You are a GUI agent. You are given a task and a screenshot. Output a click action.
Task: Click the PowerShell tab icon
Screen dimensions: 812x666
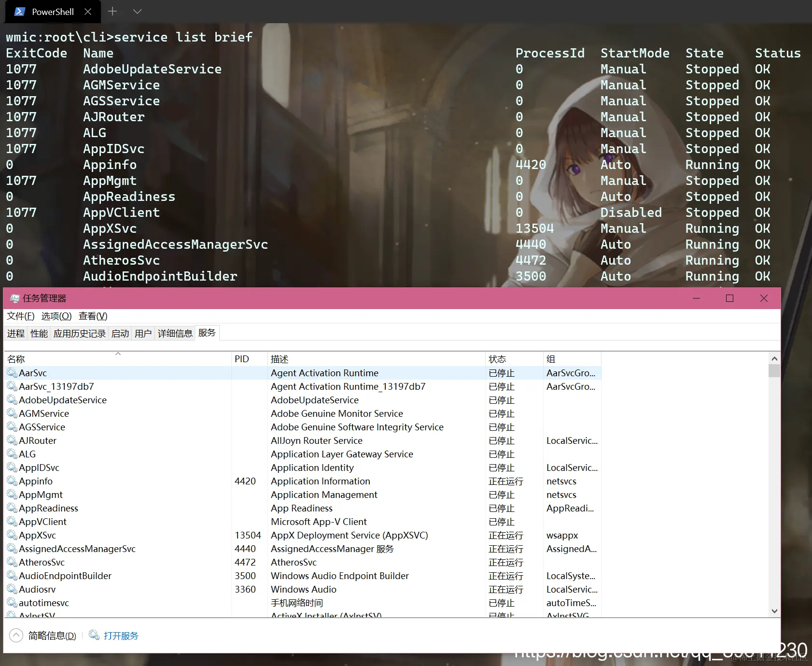coord(19,12)
